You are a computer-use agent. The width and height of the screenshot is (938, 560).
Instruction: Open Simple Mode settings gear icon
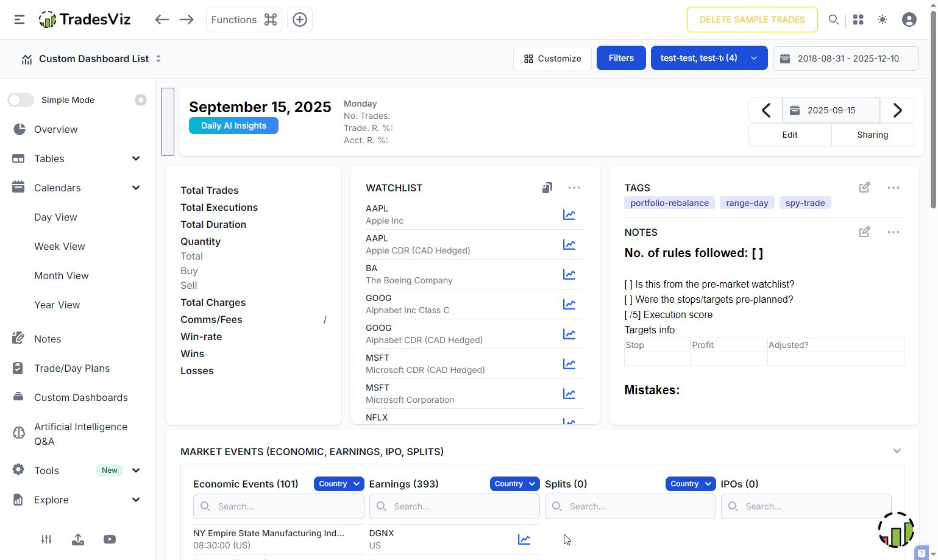(x=141, y=100)
